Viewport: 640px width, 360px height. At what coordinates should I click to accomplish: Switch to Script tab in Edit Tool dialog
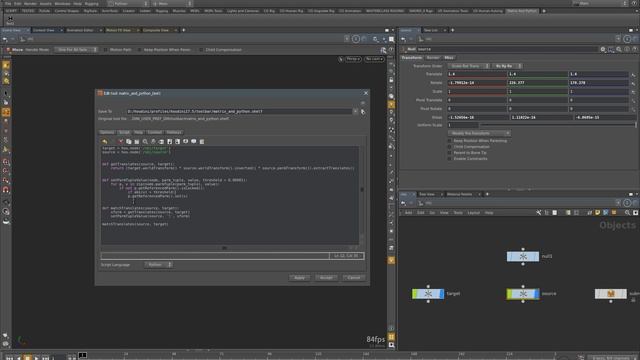[124, 132]
